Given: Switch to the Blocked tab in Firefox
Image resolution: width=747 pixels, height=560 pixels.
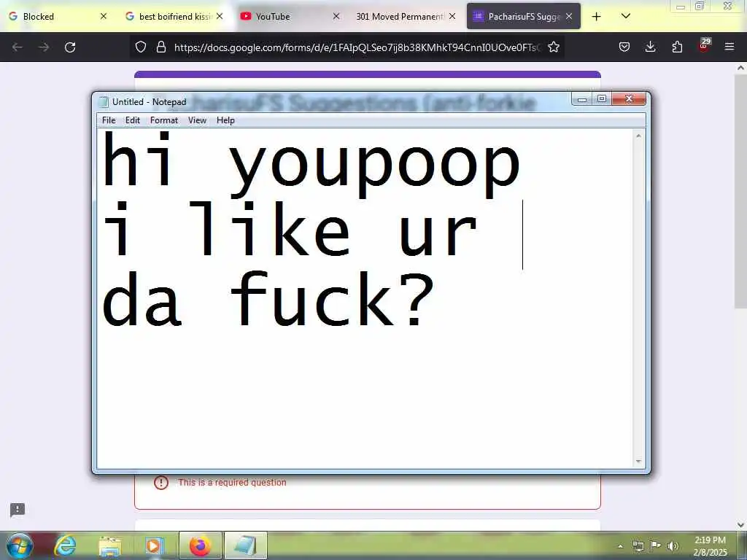Looking at the screenshot, I should coord(57,16).
